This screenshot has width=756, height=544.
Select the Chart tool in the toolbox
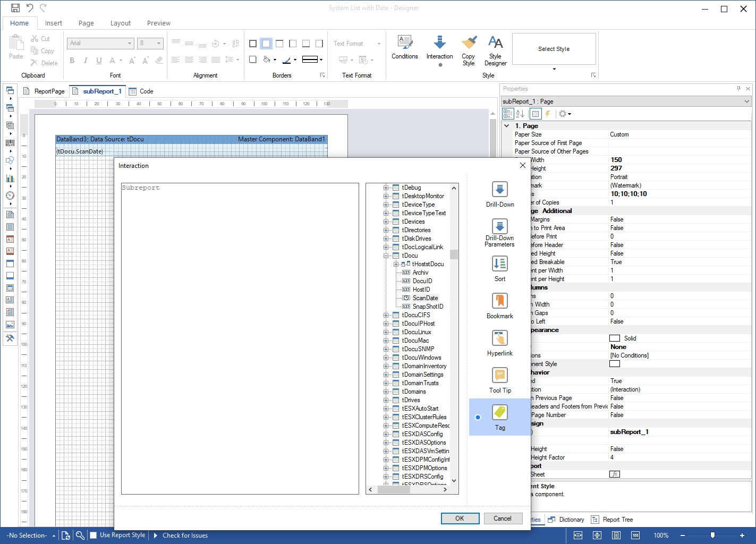(10, 178)
